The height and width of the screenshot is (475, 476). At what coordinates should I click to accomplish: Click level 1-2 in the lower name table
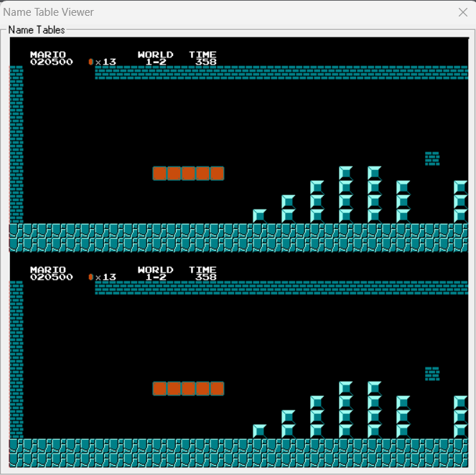tap(156, 277)
